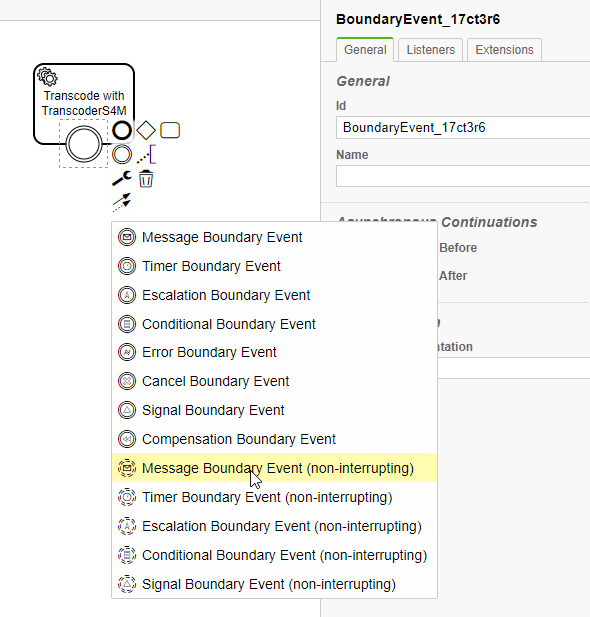The height and width of the screenshot is (617, 590).
Task: Append a task from context pad
Action: point(170,130)
